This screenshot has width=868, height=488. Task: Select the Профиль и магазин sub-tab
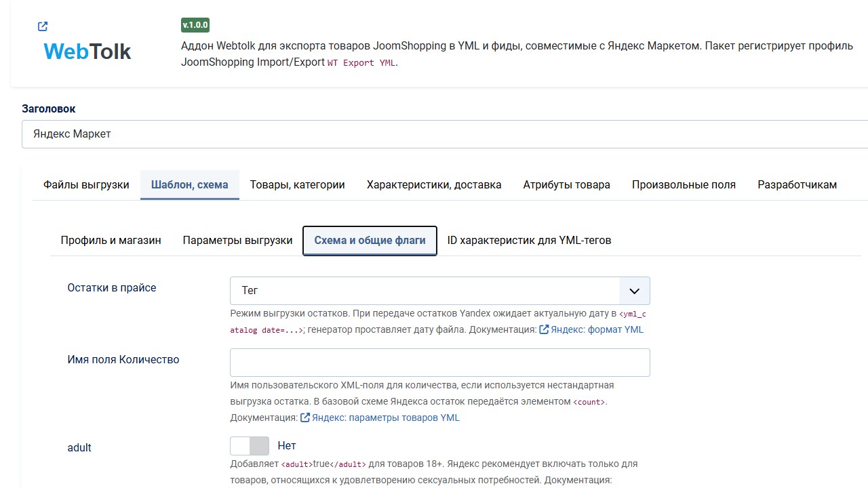click(x=111, y=240)
